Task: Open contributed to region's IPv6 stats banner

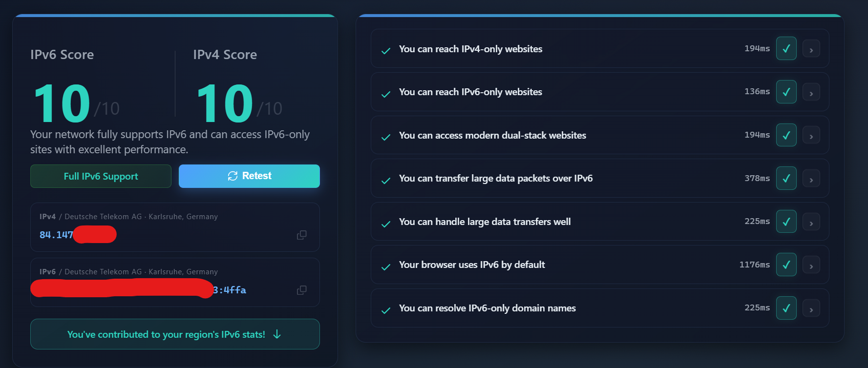Action: 166,334
